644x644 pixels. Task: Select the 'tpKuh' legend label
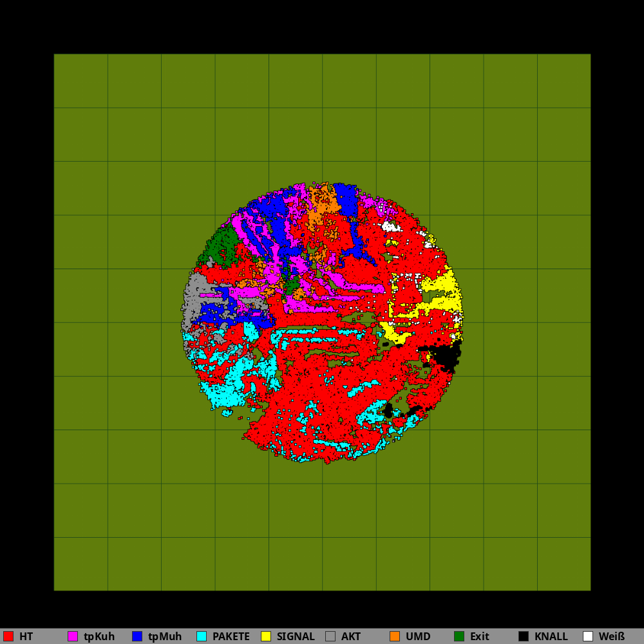(x=99, y=637)
